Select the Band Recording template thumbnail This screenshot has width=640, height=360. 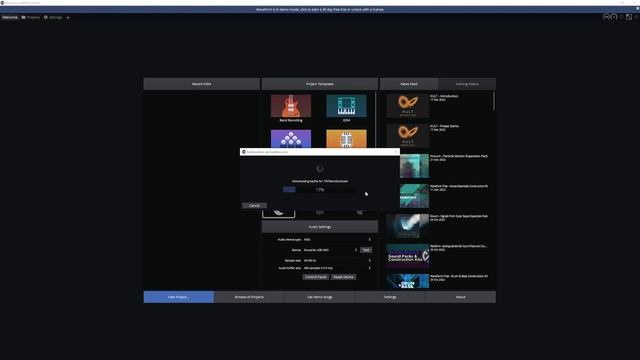(291, 106)
